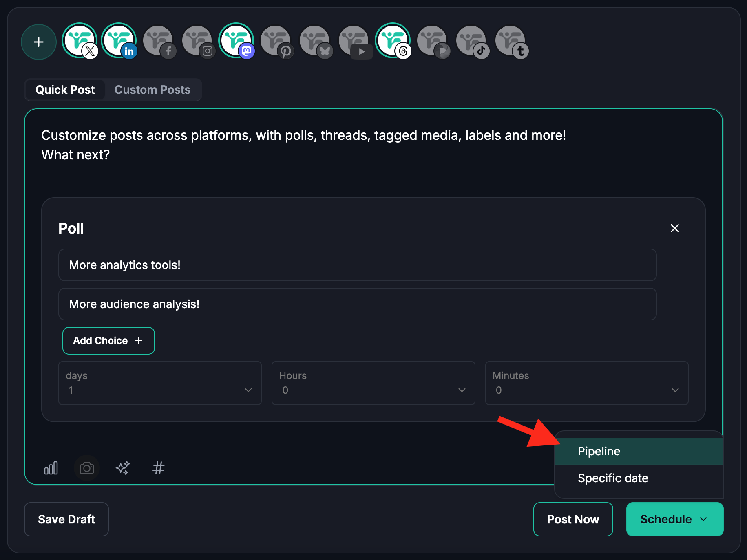Click the poll bar chart icon
This screenshot has height=560, width=747.
pyautogui.click(x=51, y=468)
